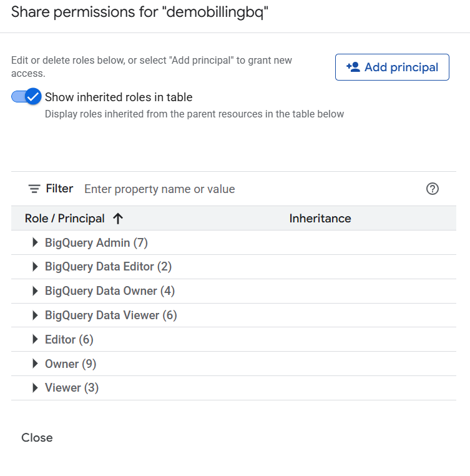Open the filter help question mark icon
The width and height of the screenshot is (470, 476).
(433, 189)
